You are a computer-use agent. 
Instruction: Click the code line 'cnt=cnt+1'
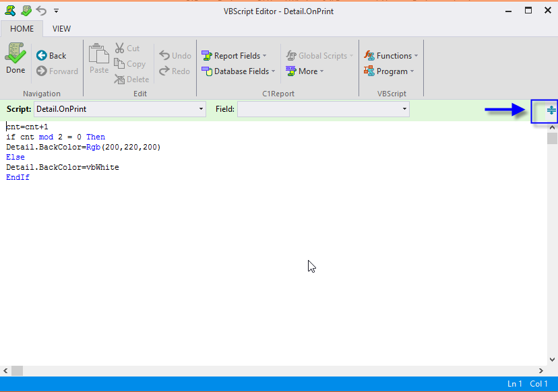[27, 127]
